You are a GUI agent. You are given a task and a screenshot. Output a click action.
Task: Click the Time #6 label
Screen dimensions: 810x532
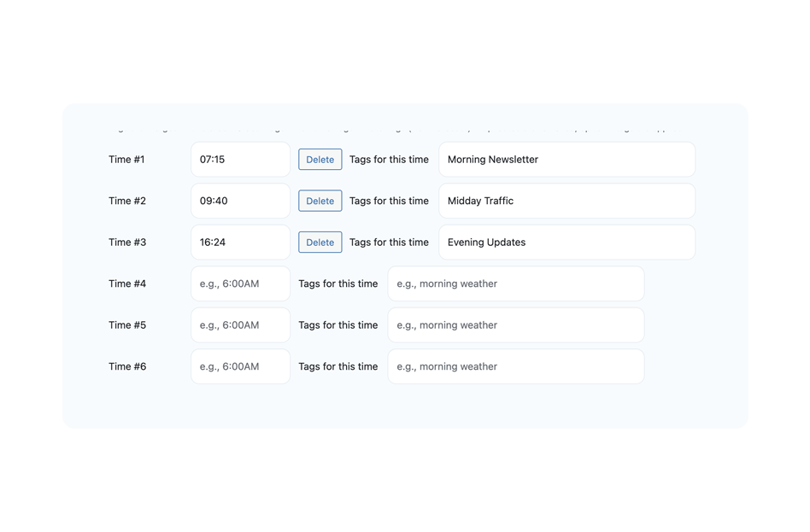[x=127, y=366]
